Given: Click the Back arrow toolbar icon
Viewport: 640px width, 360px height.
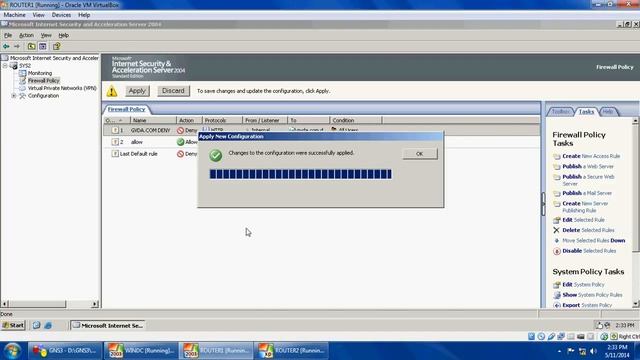Looking at the screenshot, I should pyautogui.click(x=6, y=46).
